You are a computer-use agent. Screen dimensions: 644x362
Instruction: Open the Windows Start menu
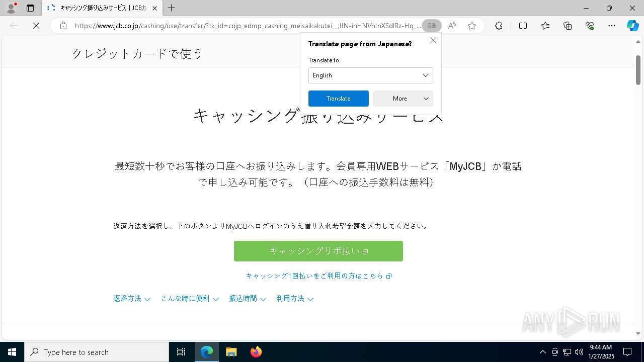coord(12,352)
